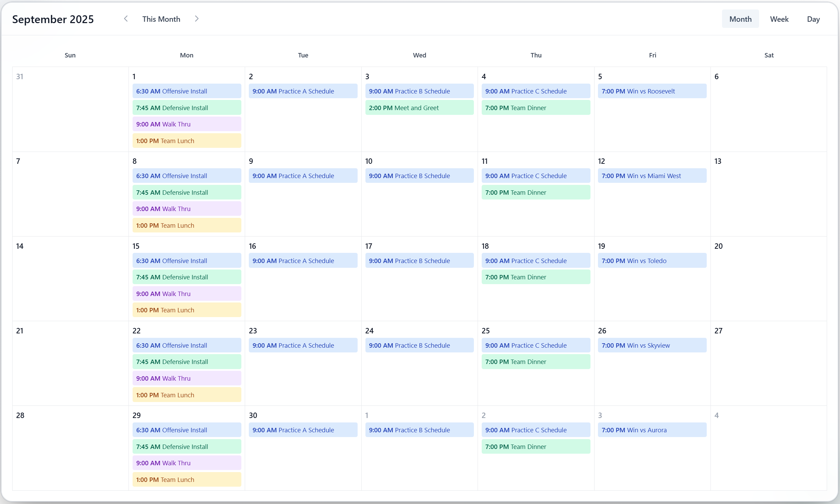Open Offensive Install event on September 29

pyautogui.click(x=187, y=430)
